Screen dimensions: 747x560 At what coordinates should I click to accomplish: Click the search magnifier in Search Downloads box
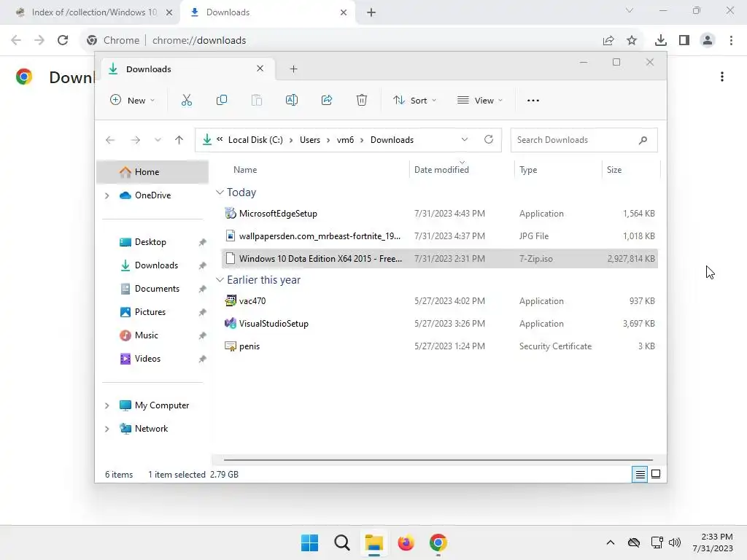point(643,140)
